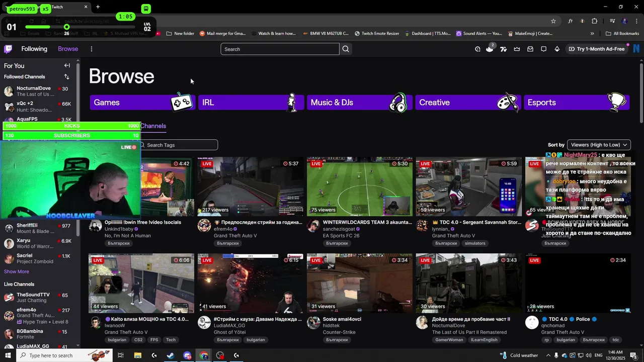Select the Music & DJs category banner
This screenshot has height=362, width=644.
pos(359,102)
